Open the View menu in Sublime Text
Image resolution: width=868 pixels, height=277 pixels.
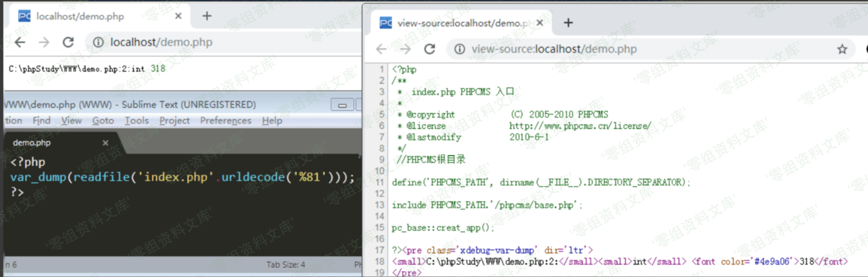(x=71, y=121)
